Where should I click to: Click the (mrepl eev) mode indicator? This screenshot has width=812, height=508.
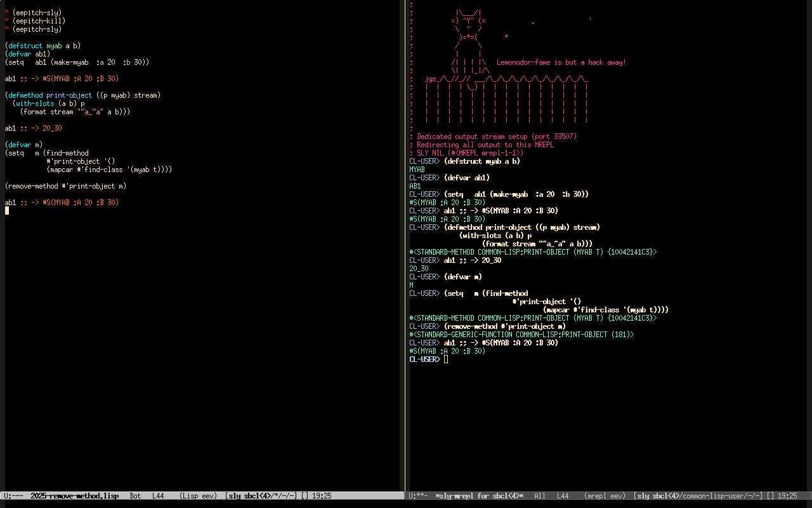(x=605, y=496)
